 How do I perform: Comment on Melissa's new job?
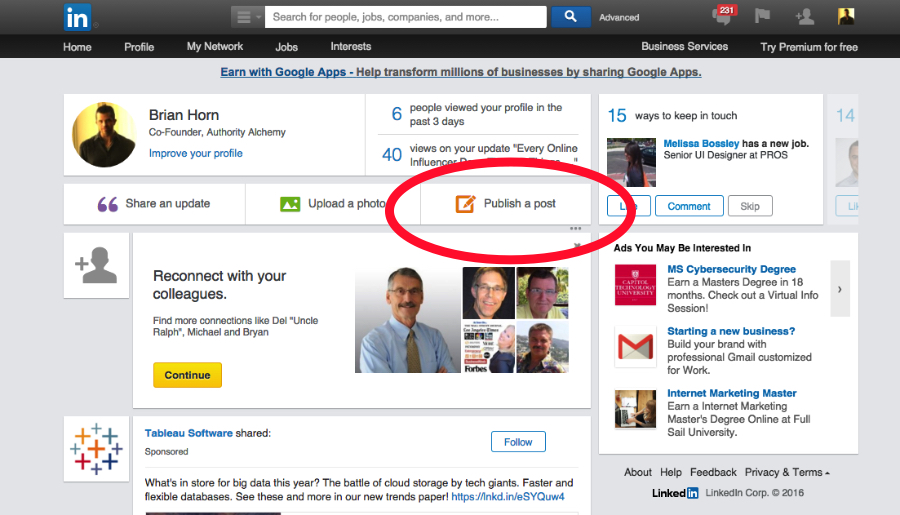689,206
